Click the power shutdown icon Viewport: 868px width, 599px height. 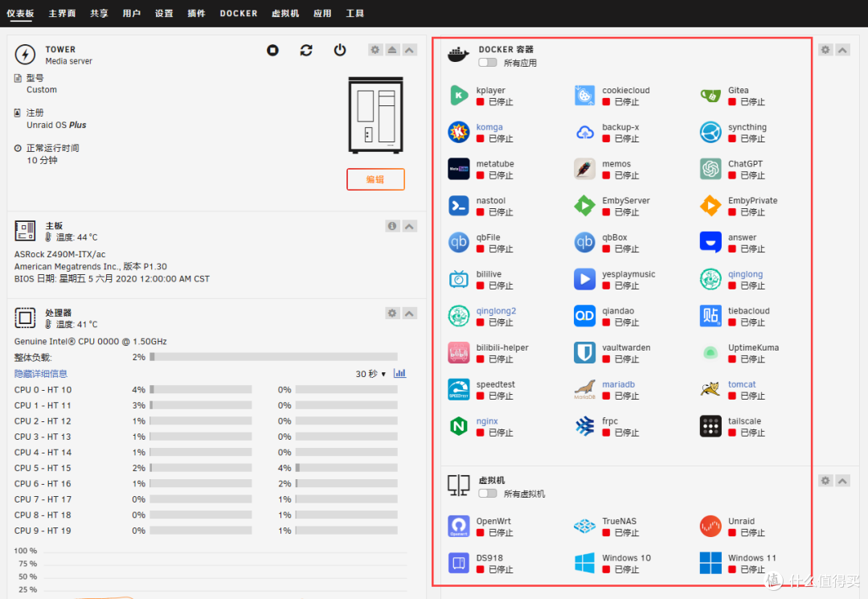coord(340,51)
